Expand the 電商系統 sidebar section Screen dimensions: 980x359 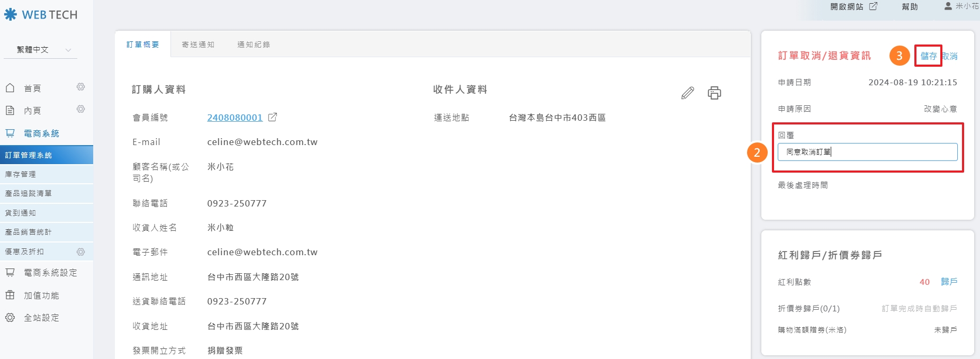(41, 133)
